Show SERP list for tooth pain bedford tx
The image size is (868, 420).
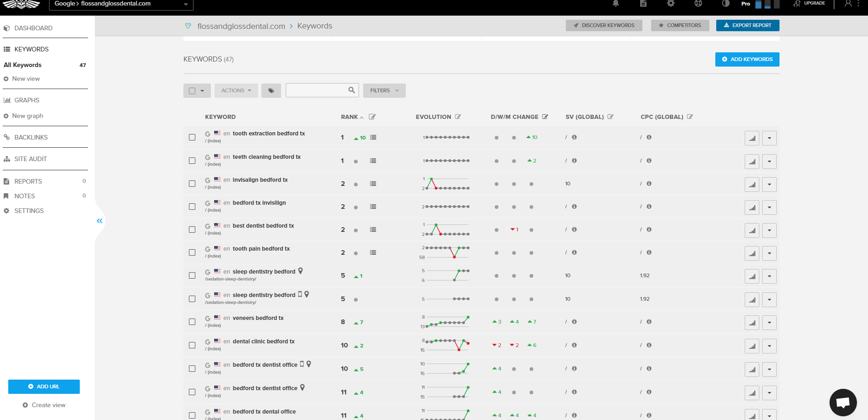click(373, 252)
